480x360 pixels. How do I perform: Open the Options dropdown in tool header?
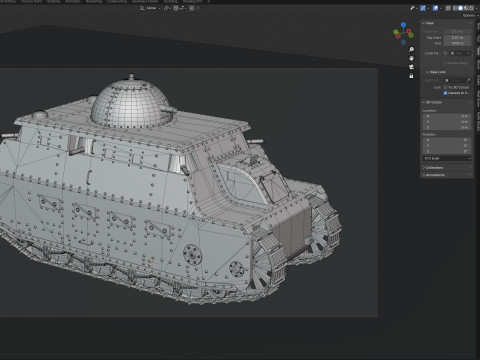471,16
